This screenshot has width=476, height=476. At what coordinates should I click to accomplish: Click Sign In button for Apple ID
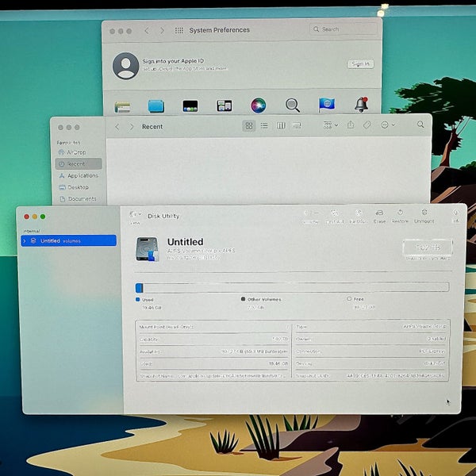tap(360, 63)
